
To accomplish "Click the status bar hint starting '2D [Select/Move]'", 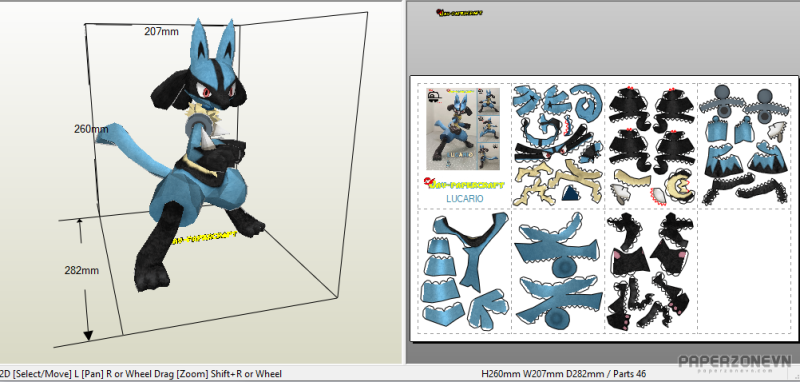I will pyautogui.click(x=141, y=374).
